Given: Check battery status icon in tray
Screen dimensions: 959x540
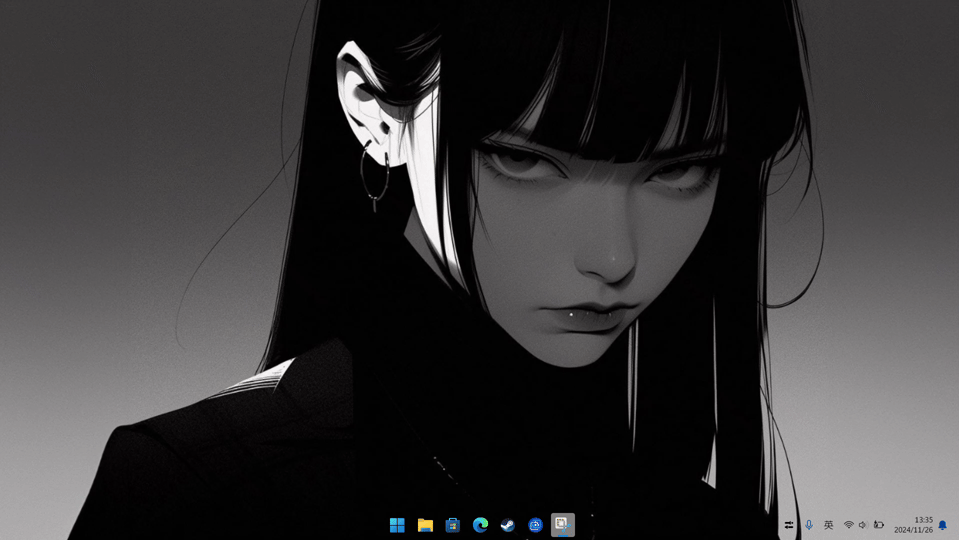Looking at the screenshot, I should [x=878, y=525].
